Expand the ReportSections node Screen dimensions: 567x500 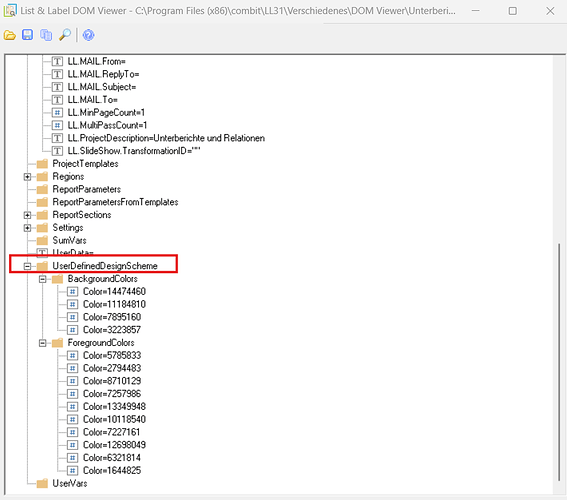tap(27, 215)
